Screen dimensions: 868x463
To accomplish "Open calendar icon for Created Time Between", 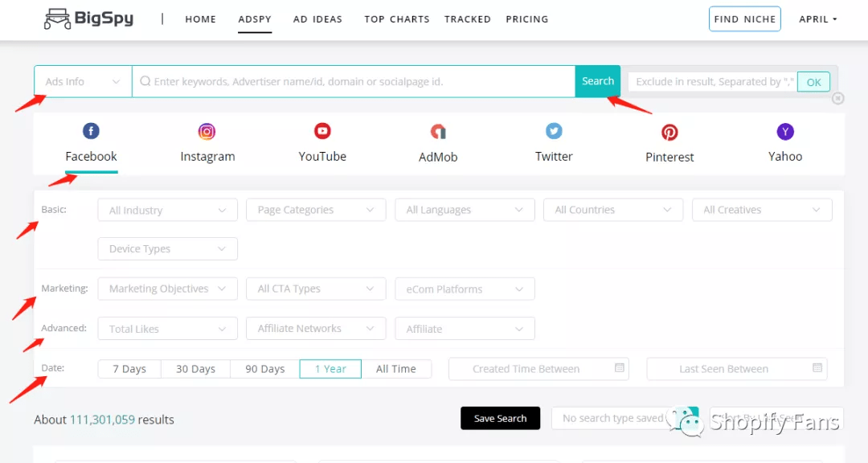I will (x=620, y=367).
